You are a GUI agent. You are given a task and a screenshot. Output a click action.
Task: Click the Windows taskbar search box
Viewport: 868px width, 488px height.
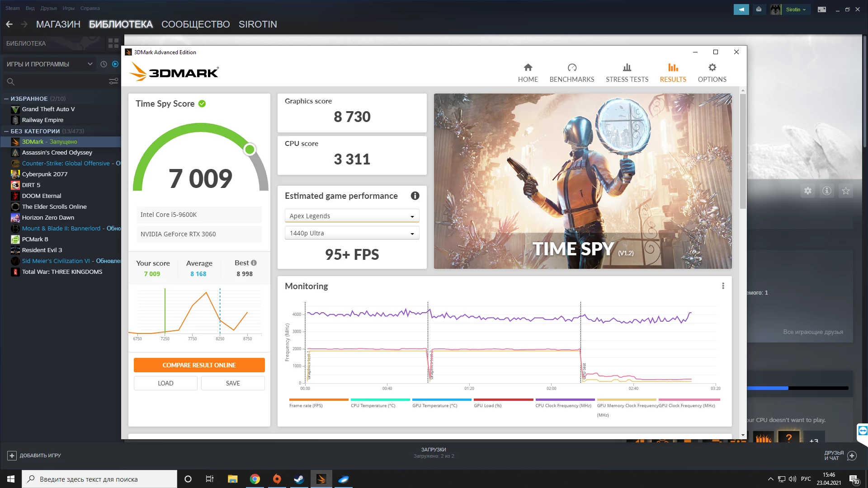pos(99,479)
